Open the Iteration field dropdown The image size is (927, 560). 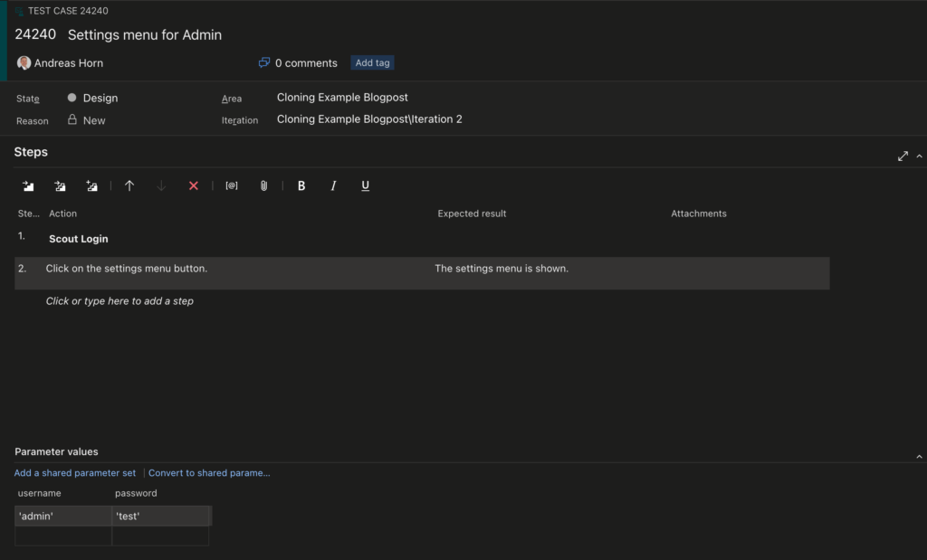pyautogui.click(x=369, y=119)
